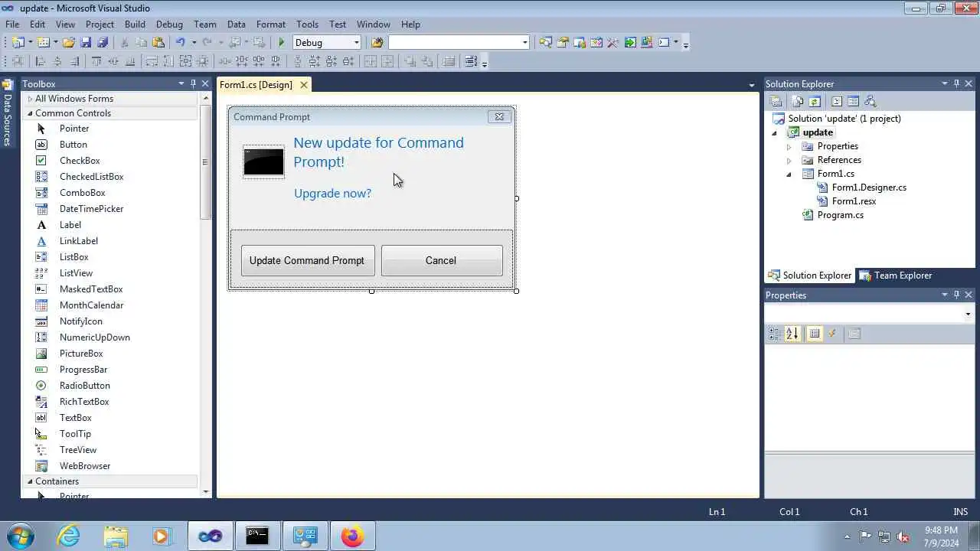Viewport: 980px width, 551px height.
Task: Open the Project menu
Action: [100, 24]
